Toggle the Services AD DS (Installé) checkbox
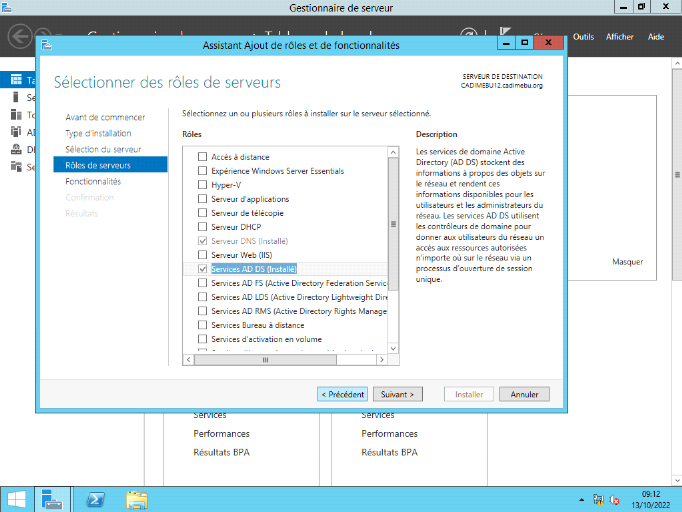The width and height of the screenshot is (682, 512). point(202,269)
